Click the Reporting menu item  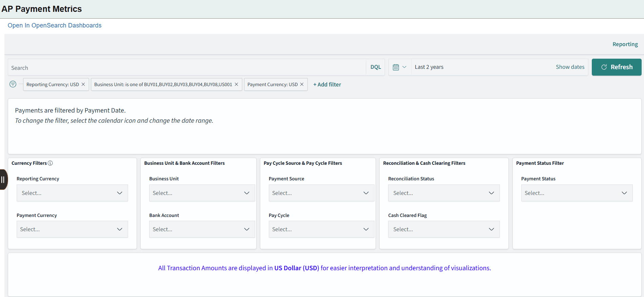625,44
